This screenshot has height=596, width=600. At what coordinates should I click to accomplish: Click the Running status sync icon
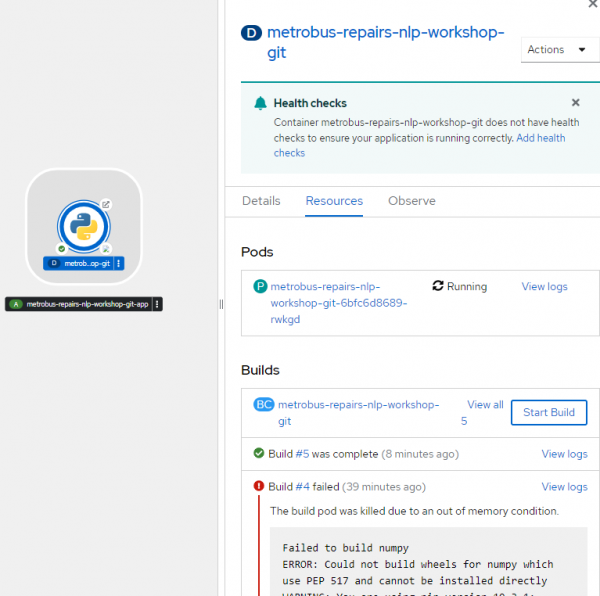point(437,286)
